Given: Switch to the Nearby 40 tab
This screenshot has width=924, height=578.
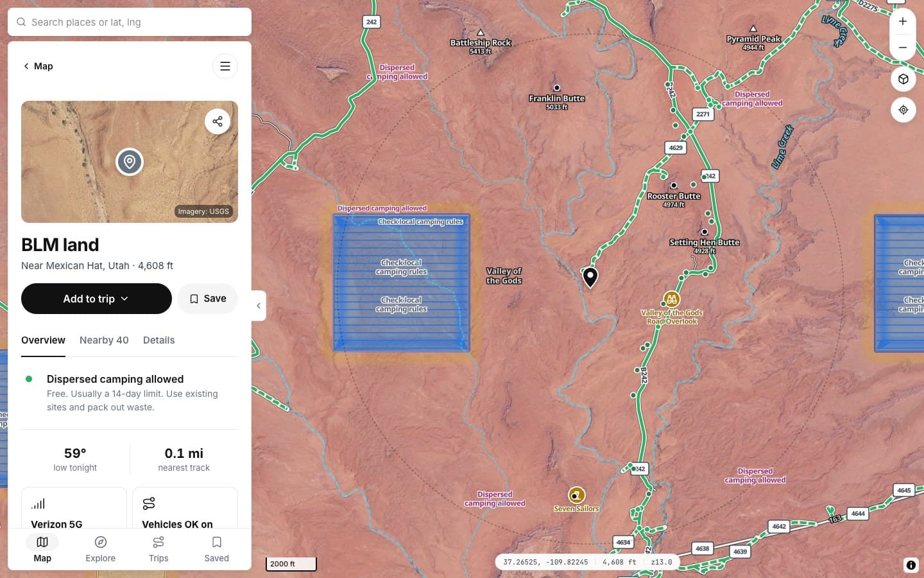Looking at the screenshot, I should pos(104,340).
